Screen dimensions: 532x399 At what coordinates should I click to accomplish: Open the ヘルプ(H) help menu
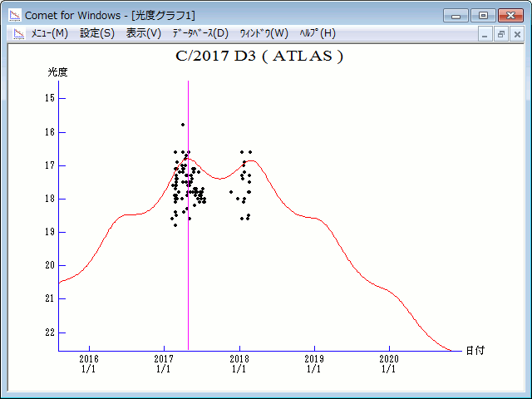(317, 33)
